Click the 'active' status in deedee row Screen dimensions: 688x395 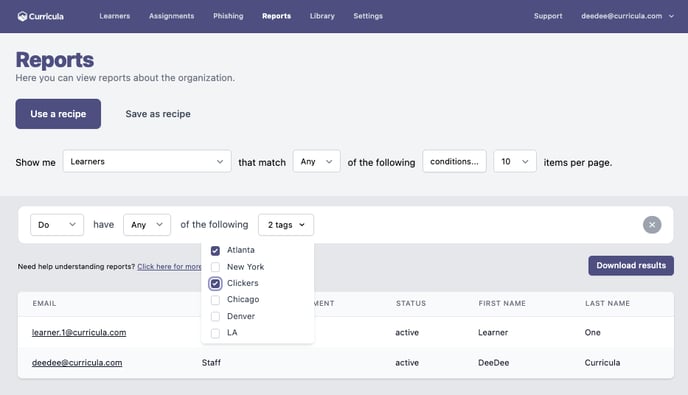(407, 363)
